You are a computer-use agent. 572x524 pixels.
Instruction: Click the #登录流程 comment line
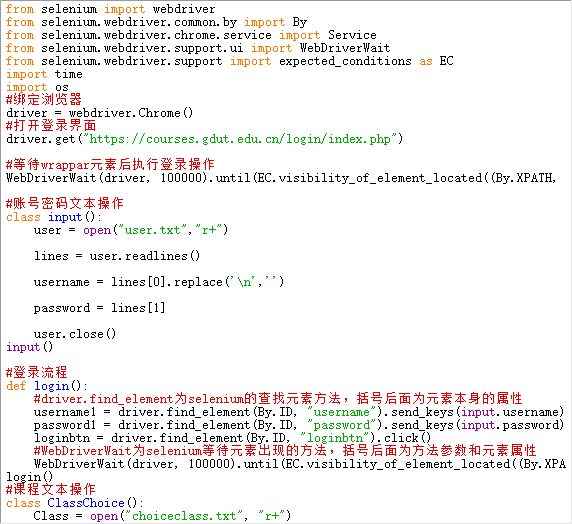coord(37,373)
